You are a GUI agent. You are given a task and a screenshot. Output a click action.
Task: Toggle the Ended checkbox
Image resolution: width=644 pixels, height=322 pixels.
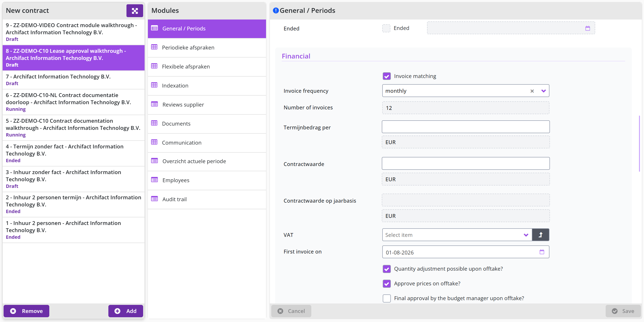tap(386, 28)
